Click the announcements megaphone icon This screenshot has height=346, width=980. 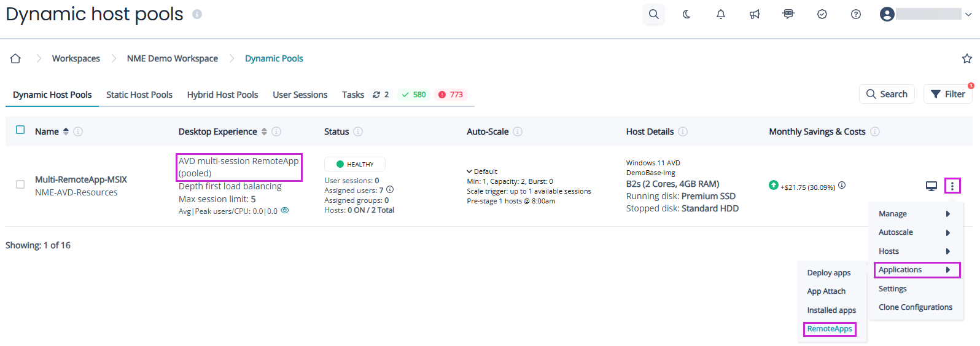coord(754,14)
